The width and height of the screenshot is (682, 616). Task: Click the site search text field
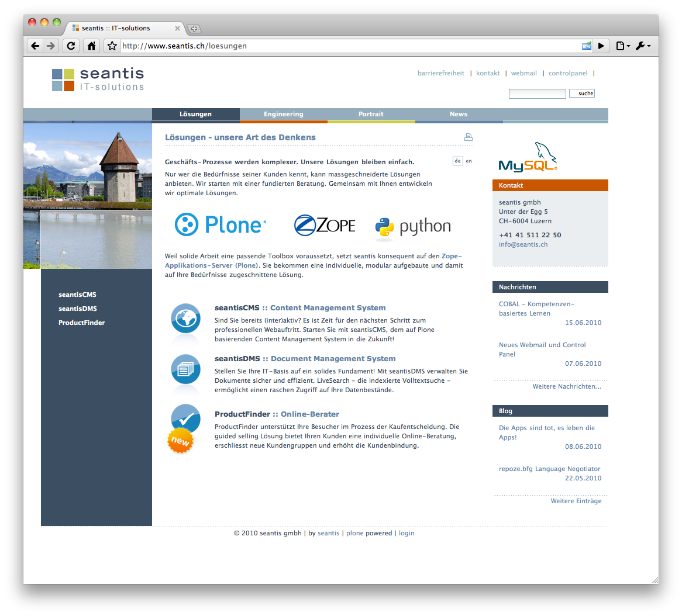click(537, 94)
